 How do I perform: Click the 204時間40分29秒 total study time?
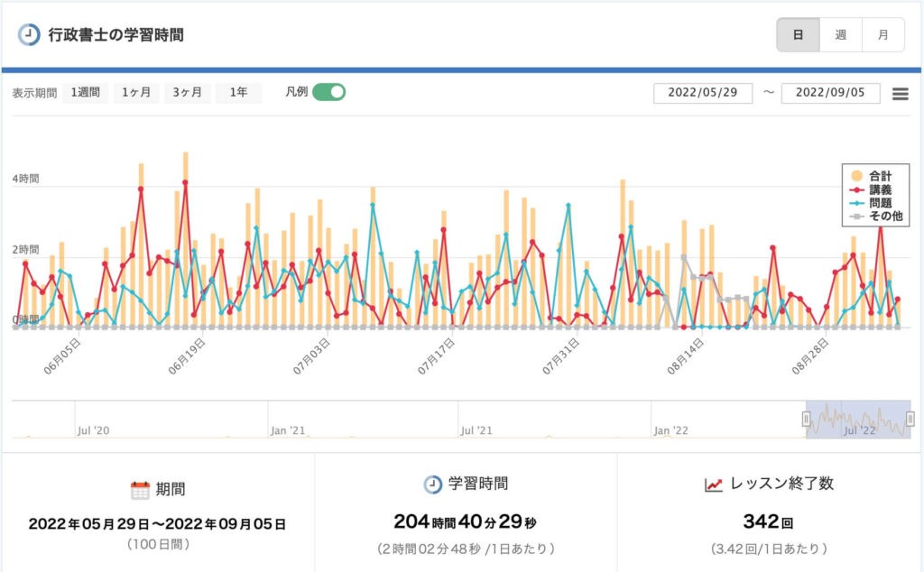coord(465,522)
